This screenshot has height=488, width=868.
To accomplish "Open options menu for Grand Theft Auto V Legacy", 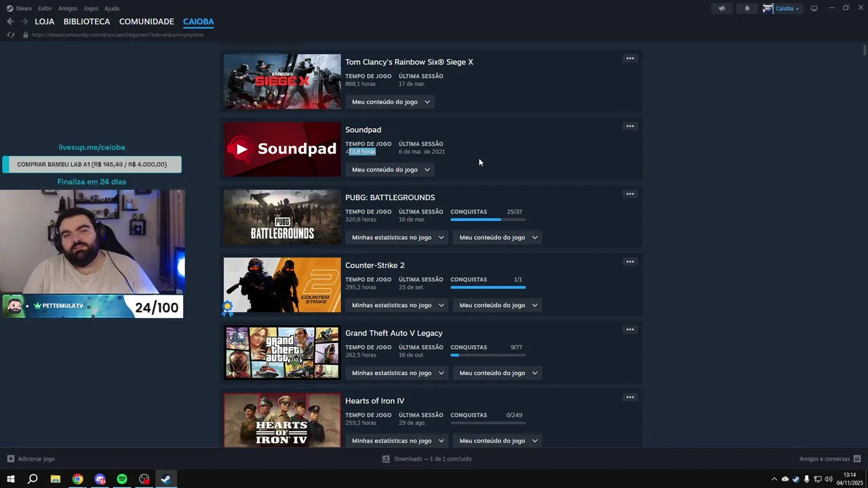I will tap(630, 329).
